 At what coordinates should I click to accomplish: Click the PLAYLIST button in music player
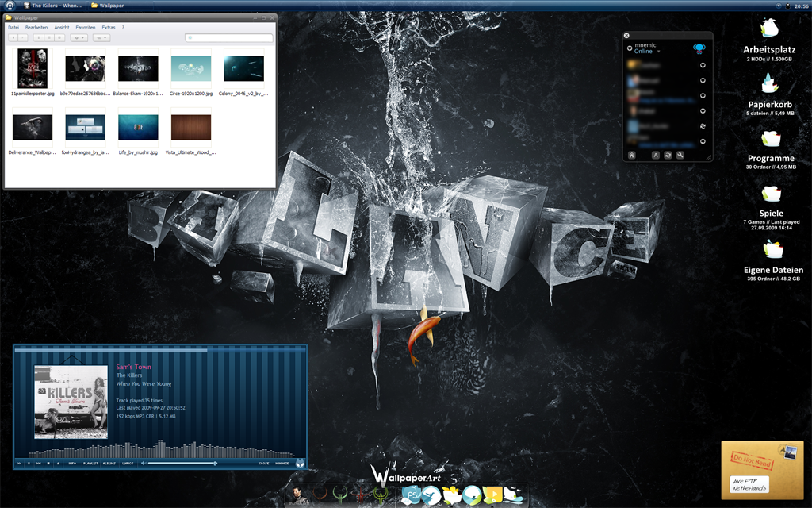tap(90, 463)
